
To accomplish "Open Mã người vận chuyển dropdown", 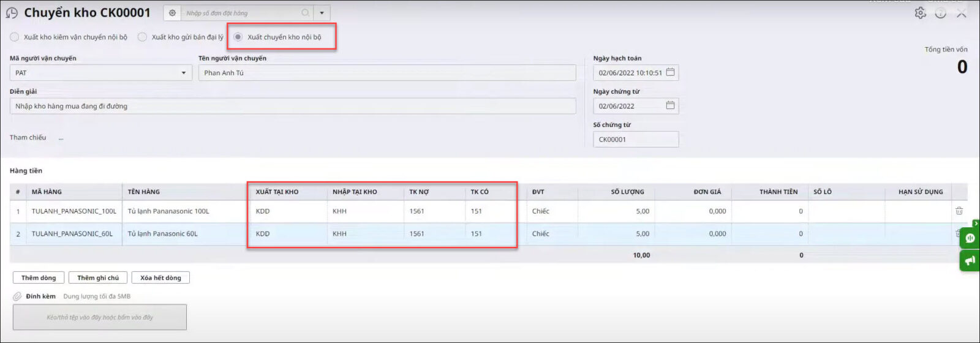I will (x=183, y=73).
